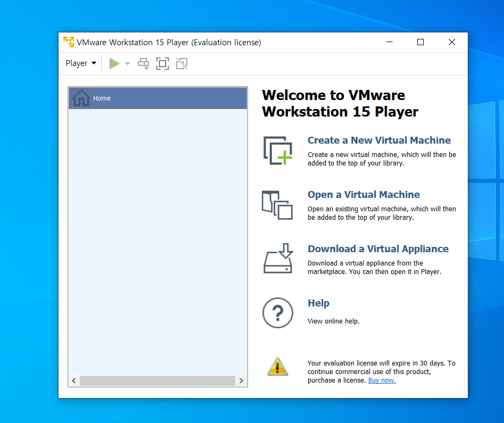Screen dimensions: 504x423
Task: Click the Home house icon
Action: click(x=81, y=98)
